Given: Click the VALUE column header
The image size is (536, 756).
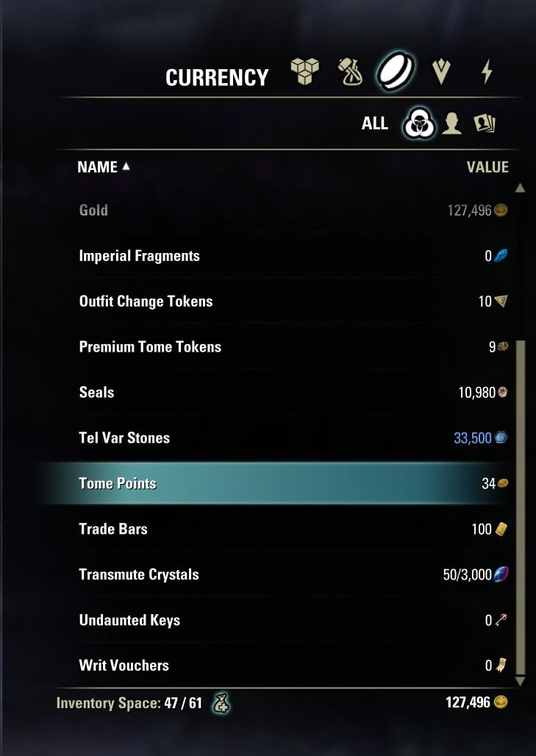Looking at the screenshot, I should 488,167.
